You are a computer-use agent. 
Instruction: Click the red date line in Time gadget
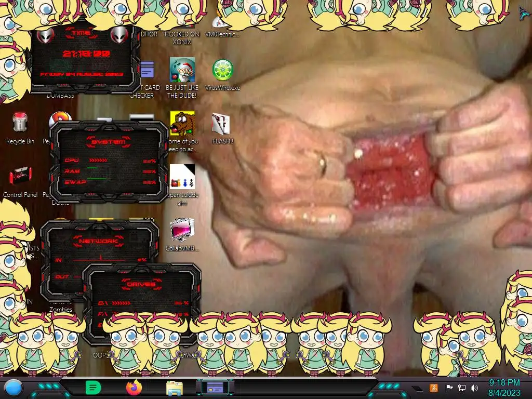pyautogui.click(x=82, y=74)
